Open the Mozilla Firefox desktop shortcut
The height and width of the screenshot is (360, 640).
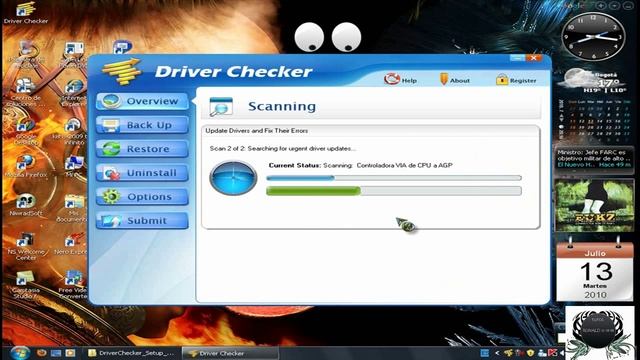pyautogui.click(x=25, y=166)
